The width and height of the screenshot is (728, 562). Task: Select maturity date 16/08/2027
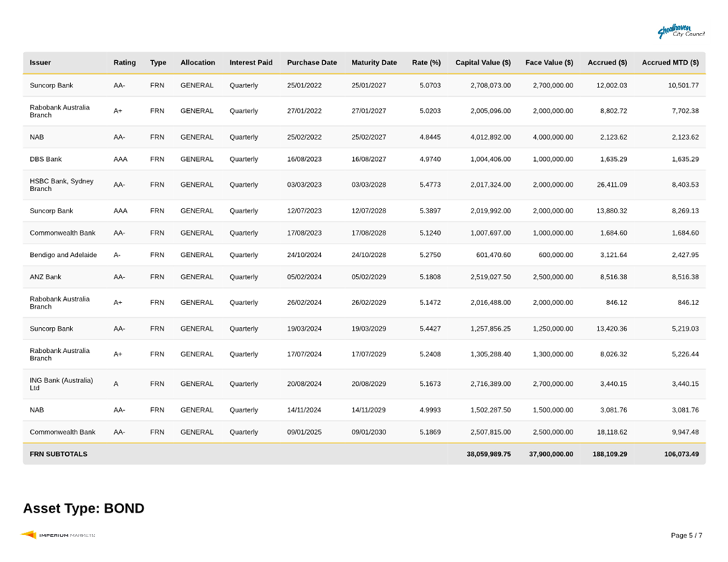point(368,159)
